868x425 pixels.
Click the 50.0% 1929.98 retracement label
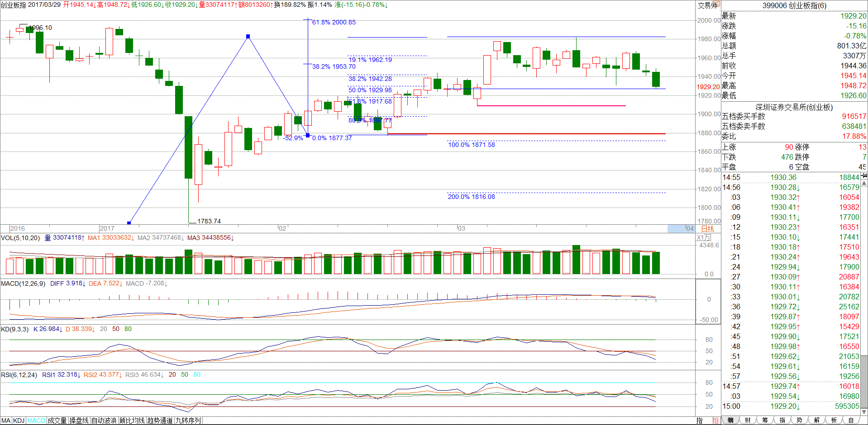(370, 90)
